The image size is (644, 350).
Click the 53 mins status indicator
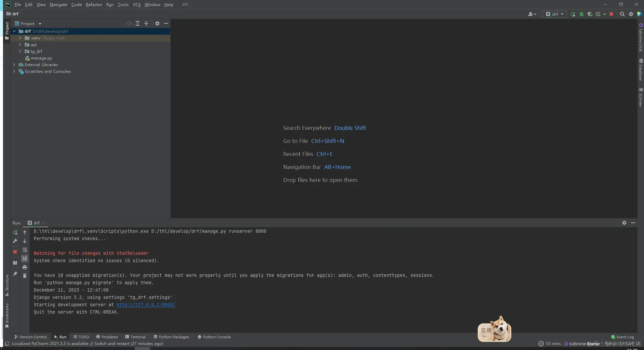pyautogui.click(x=550, y=344)
